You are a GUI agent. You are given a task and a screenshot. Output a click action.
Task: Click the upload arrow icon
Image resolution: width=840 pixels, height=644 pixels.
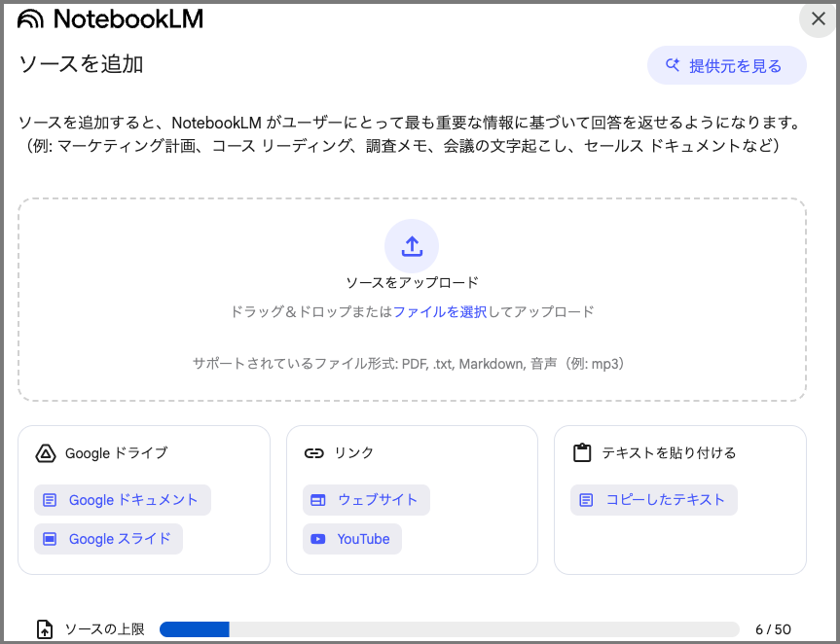(412, 246)
